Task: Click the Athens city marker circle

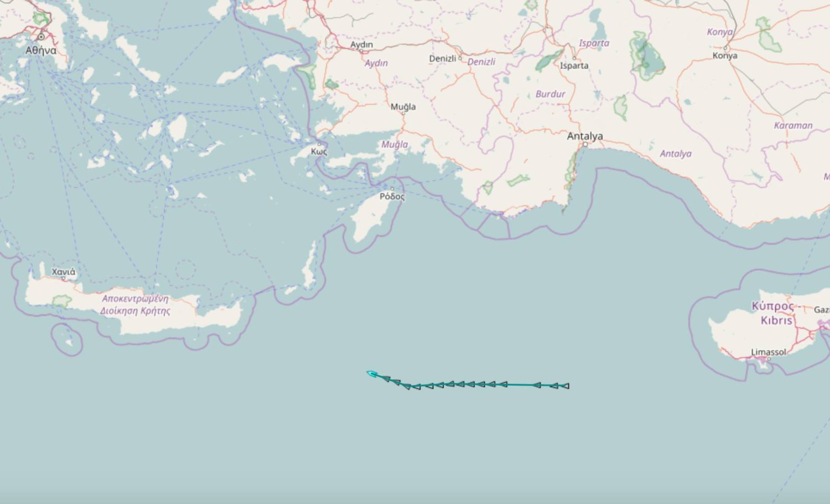Action: click(41, 37)
